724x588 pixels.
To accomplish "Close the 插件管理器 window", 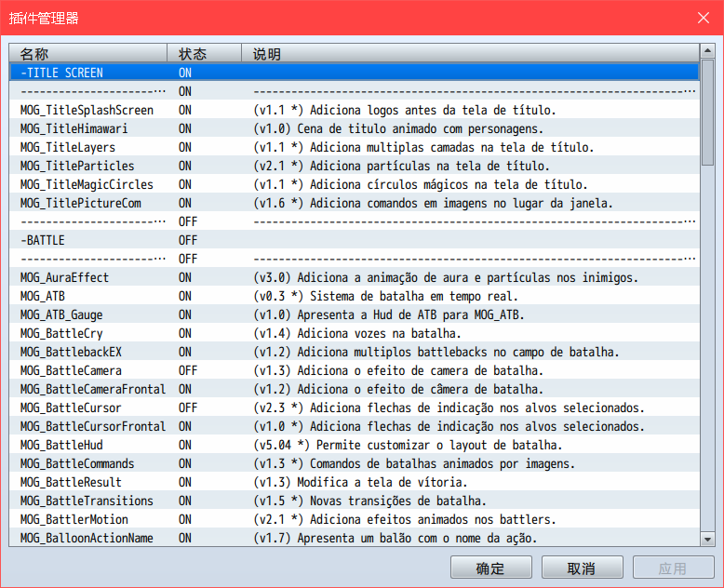I will [704, 18].
